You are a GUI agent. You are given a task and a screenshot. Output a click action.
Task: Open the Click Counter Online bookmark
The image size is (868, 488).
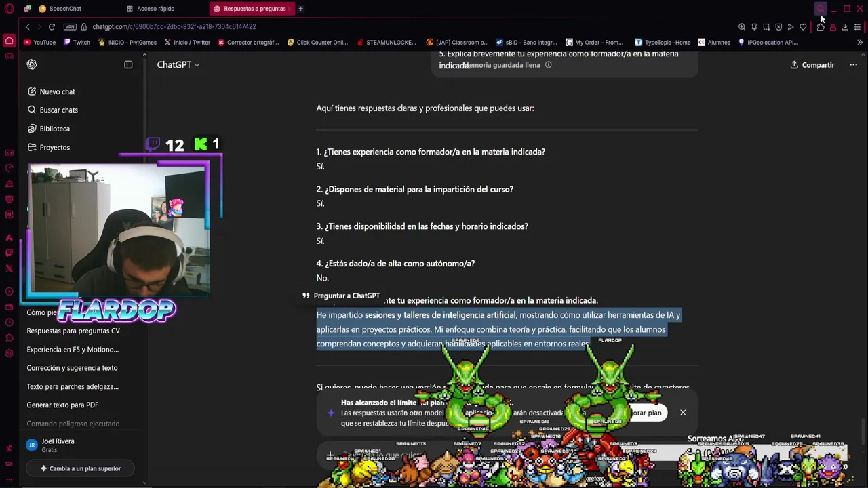317,42
